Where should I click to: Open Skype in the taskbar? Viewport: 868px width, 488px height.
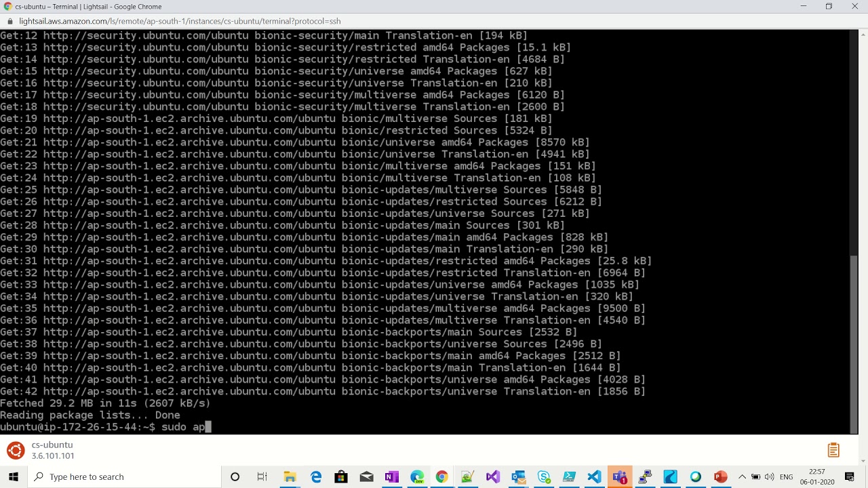[544, 477]
